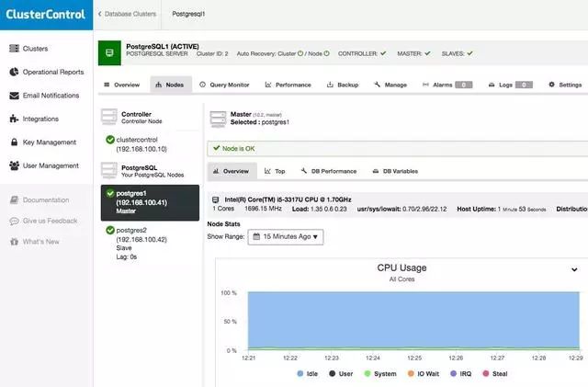Click the ClusterControl logo
This screenshot has width=588, height=387.
pos(46,15)
